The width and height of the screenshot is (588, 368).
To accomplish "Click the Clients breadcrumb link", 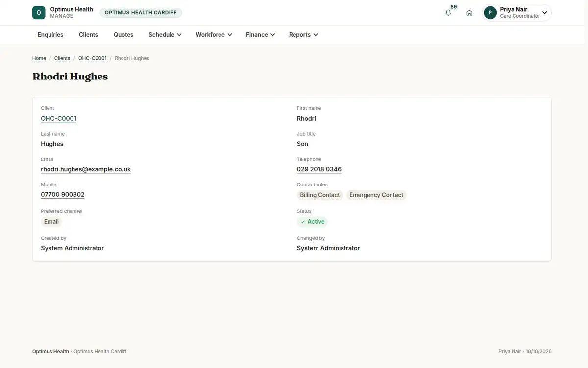I will click(62, 58).
